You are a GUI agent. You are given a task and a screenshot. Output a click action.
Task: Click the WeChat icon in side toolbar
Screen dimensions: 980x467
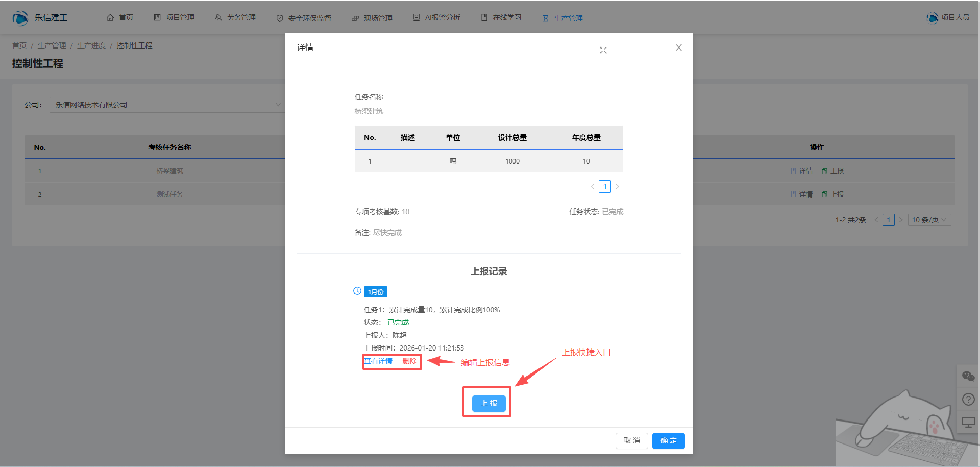click(x=968, y=377)
